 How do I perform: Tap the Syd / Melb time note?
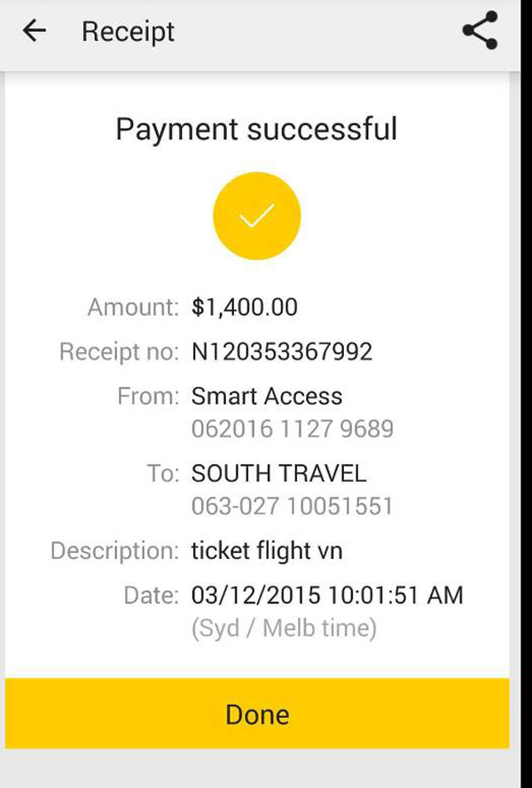[x=284, y=628]
